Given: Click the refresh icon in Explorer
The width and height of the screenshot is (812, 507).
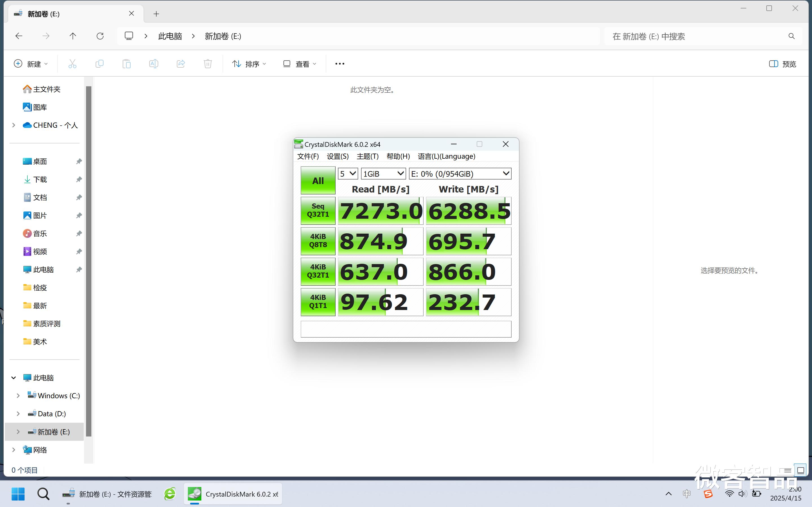Looking at the screenshot, I should coord(100,36).
